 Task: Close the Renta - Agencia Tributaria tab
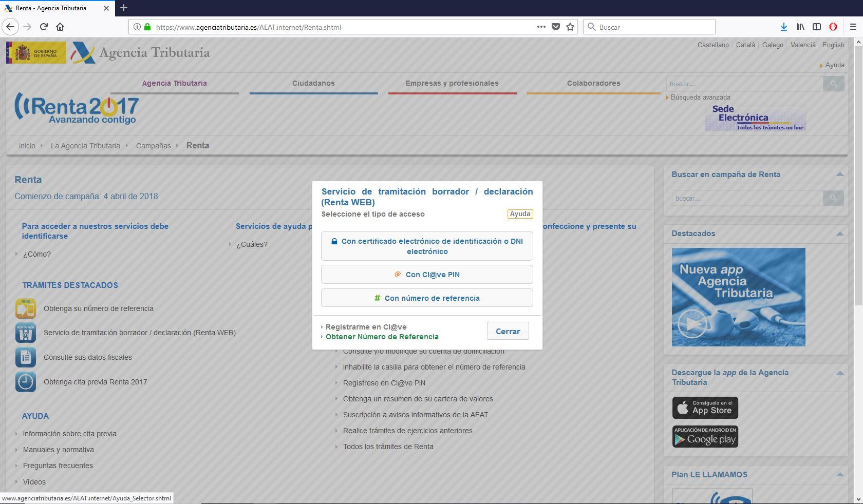(x=106, y=8)
